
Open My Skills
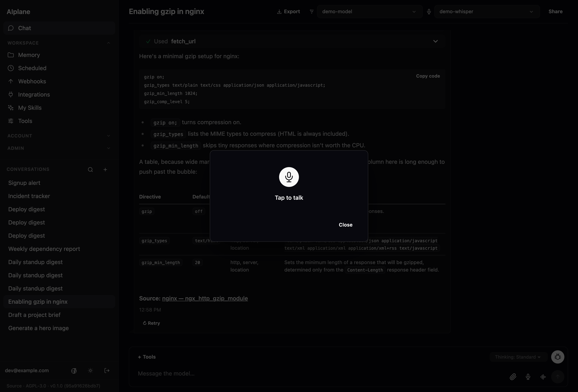(x=59, y=108)
